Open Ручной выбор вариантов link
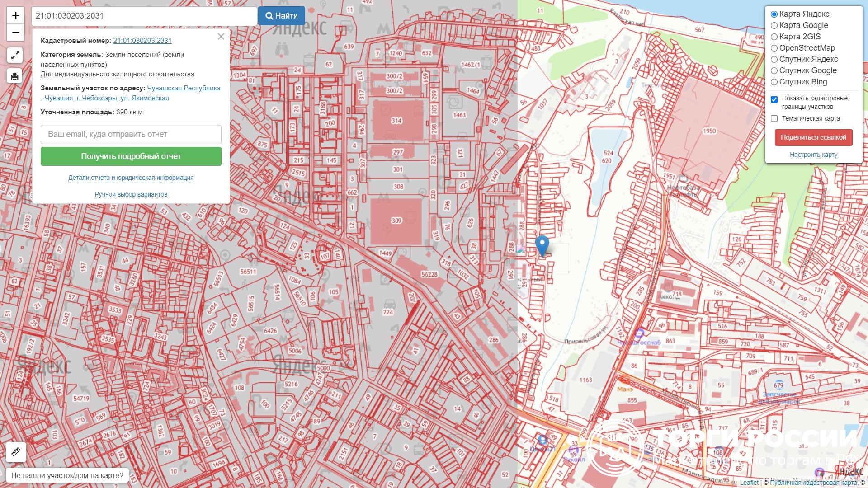Screen dimensions: 868x488 (131, 194)
